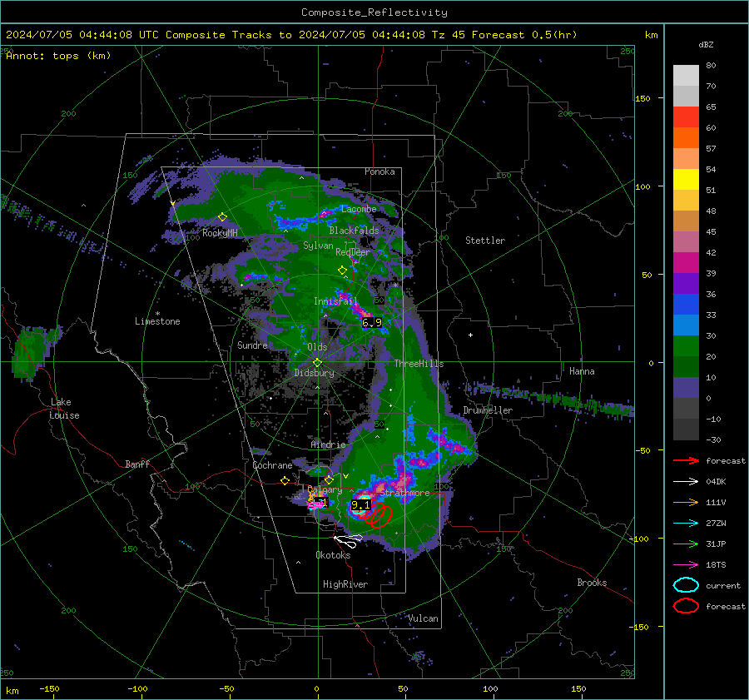Click the ThreeHills city label
This screenshot has height=700, width=749.
coord(419,364)
